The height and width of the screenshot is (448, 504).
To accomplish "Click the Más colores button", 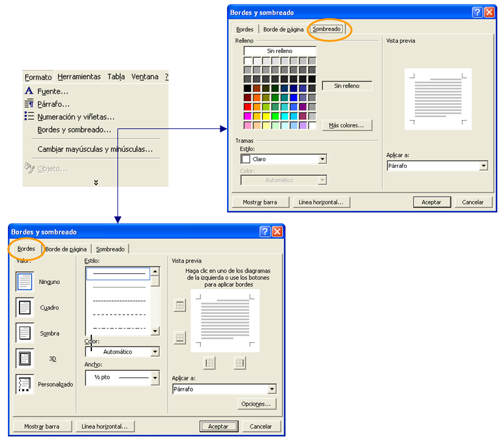I will [x=346, y=125].
